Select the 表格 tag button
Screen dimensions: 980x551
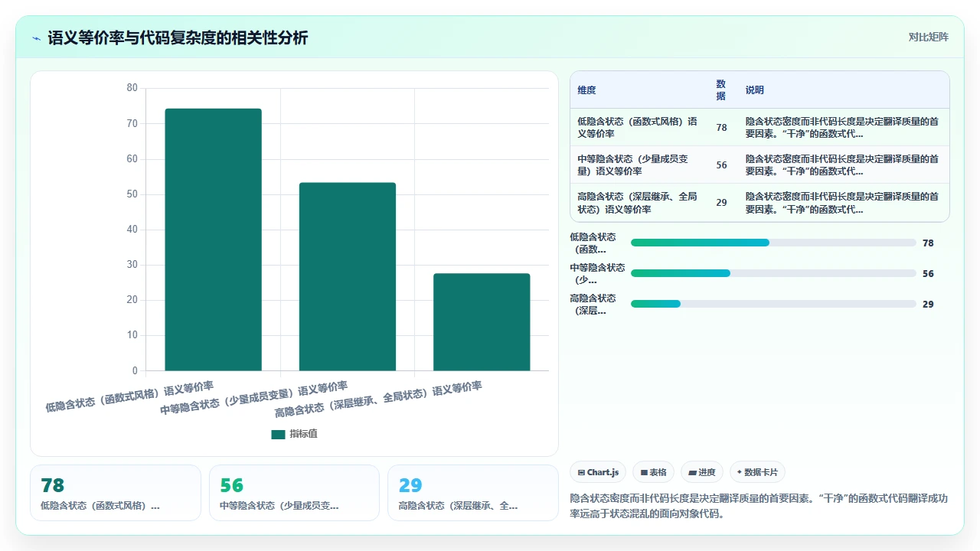click(x=653, y=472)
